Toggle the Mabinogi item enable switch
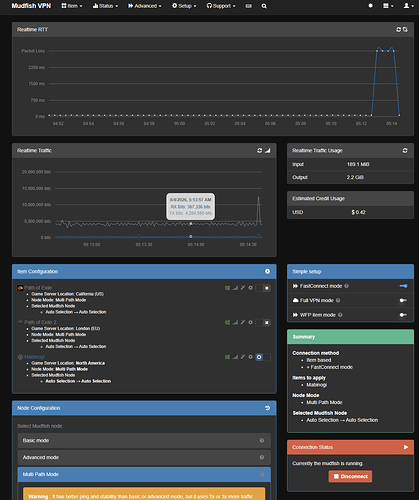Image resolution: width=419 pixels, height=500 pixels. click(x=263, y=357)
